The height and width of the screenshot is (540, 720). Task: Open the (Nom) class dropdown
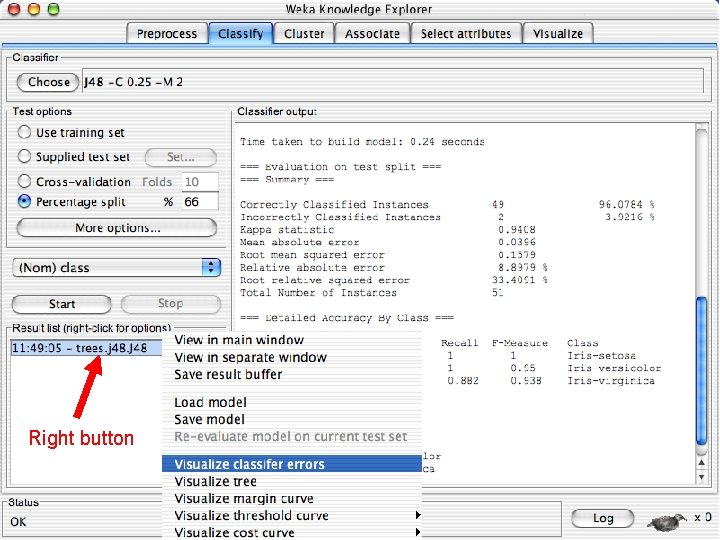tap(117, 267)
